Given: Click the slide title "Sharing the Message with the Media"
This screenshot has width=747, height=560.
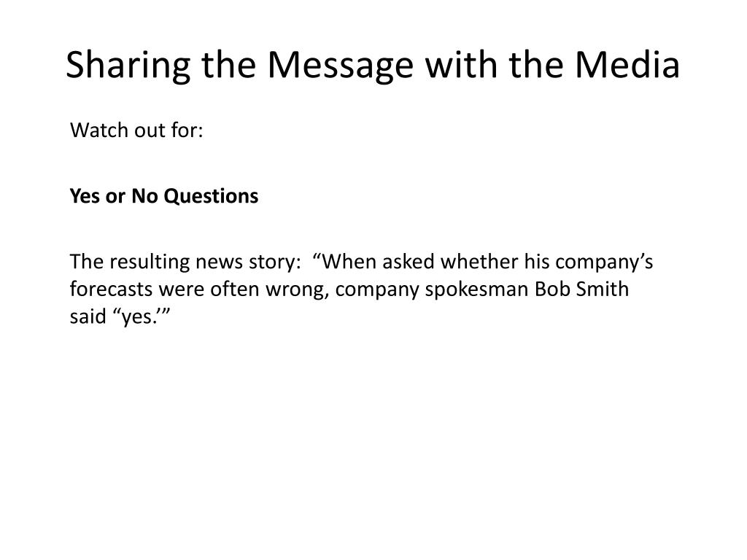Looking at the screenshot, I should pyautogui.click(x=373, y=65).
